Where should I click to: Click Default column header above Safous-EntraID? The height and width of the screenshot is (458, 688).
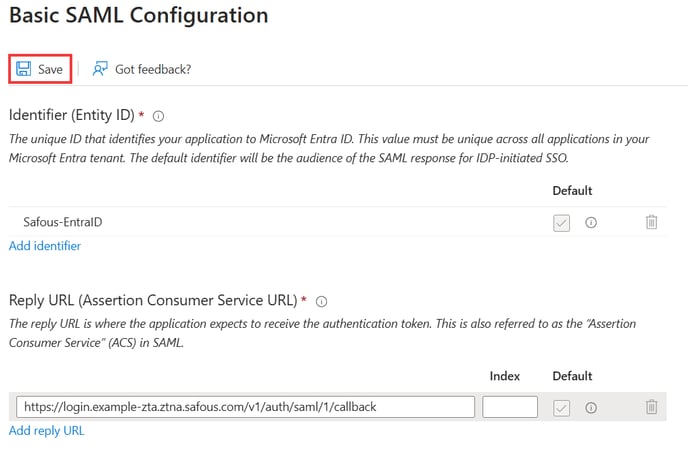point(572,191)
